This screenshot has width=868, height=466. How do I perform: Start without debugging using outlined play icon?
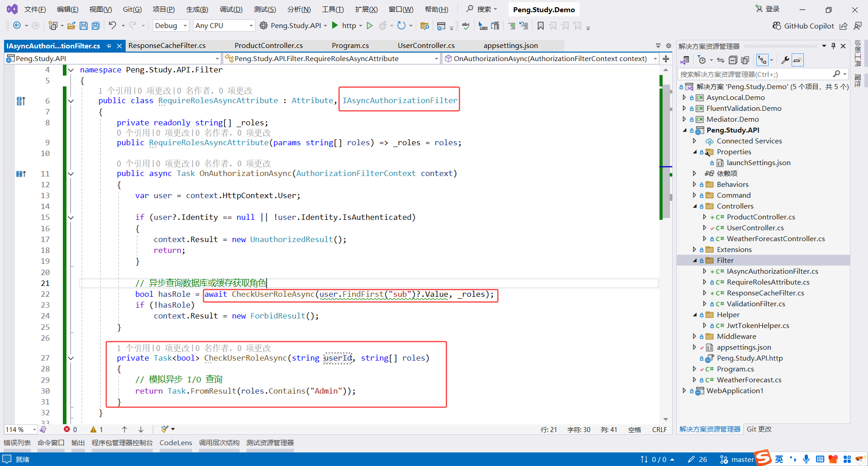[x=369, y=26]
